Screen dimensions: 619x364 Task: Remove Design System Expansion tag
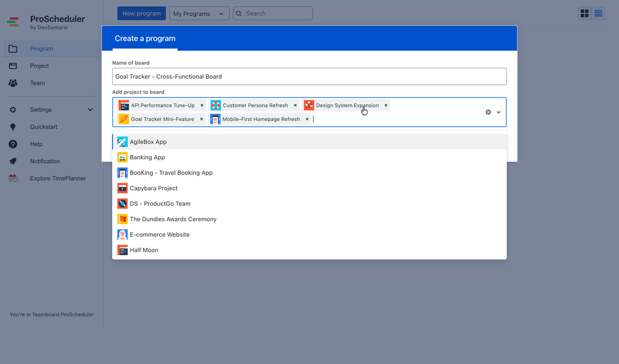[386, 105]
